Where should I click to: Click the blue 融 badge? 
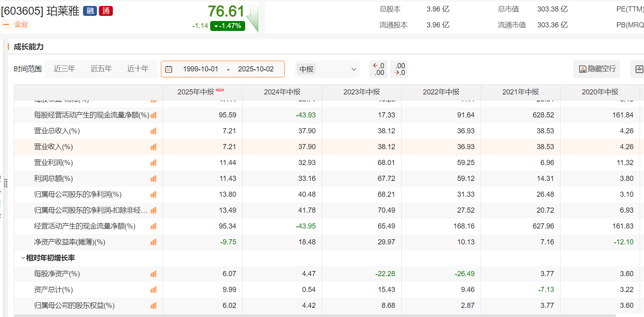[90, 11]
